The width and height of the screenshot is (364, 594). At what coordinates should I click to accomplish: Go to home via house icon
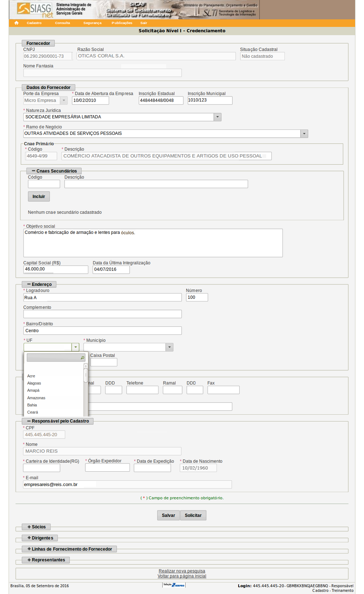(x=16, y=23)
